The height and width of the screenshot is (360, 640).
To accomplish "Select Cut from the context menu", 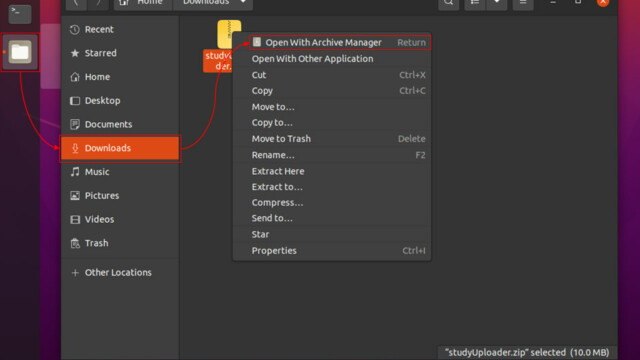I will pyautogui.click(x=332, y=75).
